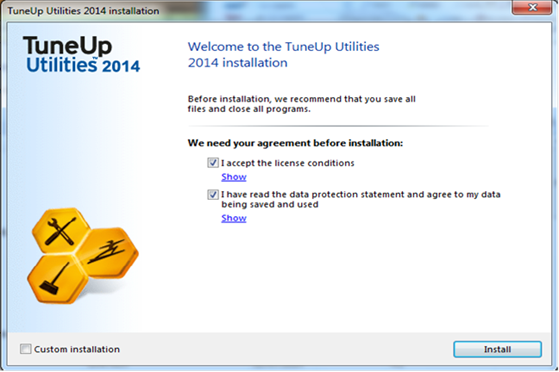
Task: Click the broom hexagon icon
Action: tap(57, 279)
